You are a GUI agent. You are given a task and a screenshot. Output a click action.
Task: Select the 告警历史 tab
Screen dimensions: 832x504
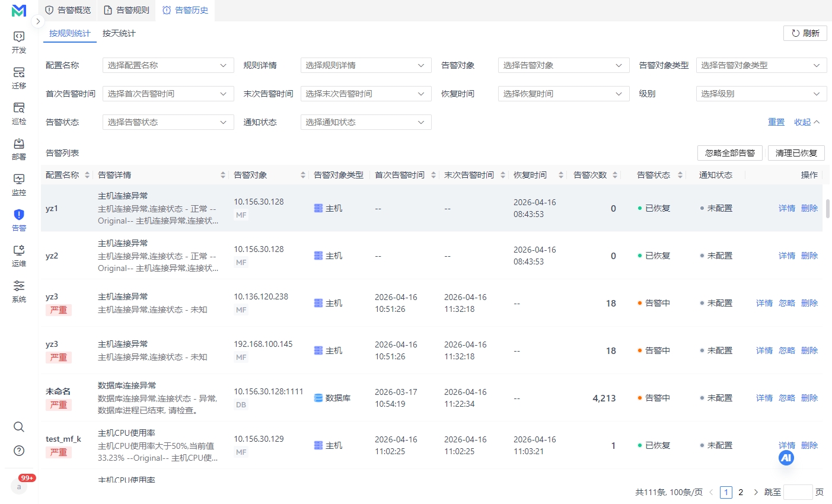[185, 10]
